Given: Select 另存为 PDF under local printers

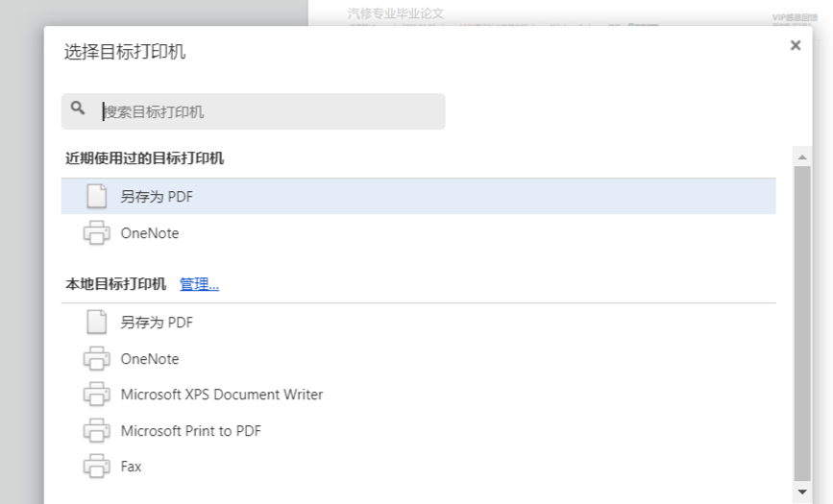Looking at the screenshot, I should point(419,322).
